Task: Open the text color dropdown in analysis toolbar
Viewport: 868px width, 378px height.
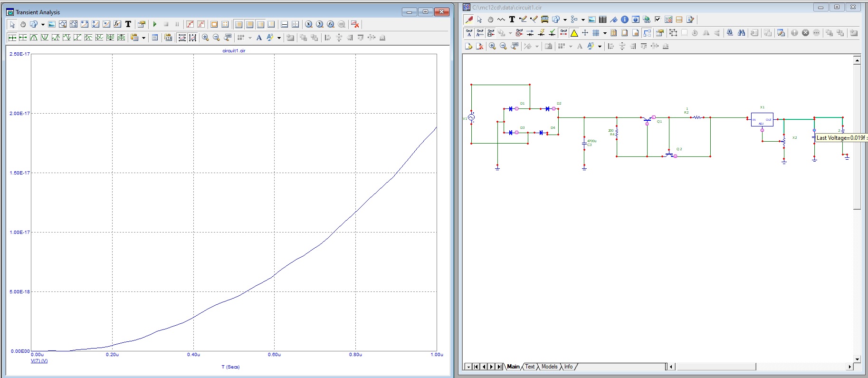Action: click(x=279, y=38)
